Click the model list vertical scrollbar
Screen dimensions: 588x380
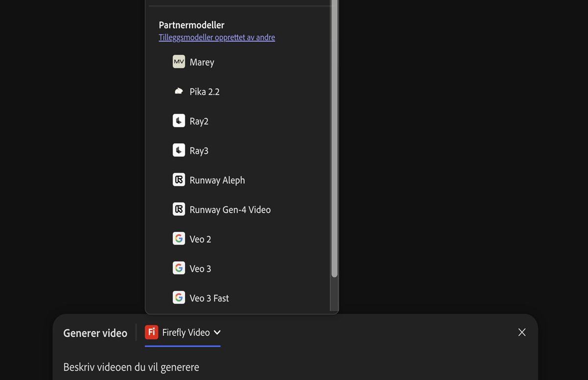point(334,147)
